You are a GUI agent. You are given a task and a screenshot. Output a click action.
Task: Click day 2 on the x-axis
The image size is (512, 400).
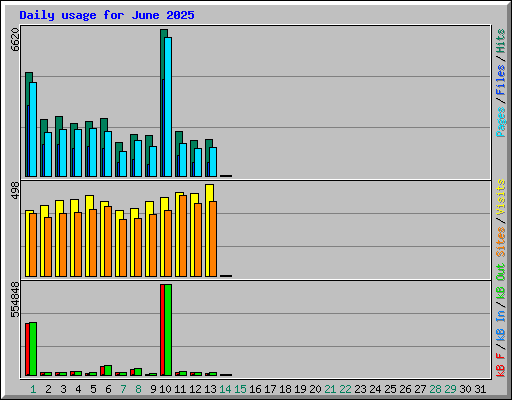[x=48, y=389]
